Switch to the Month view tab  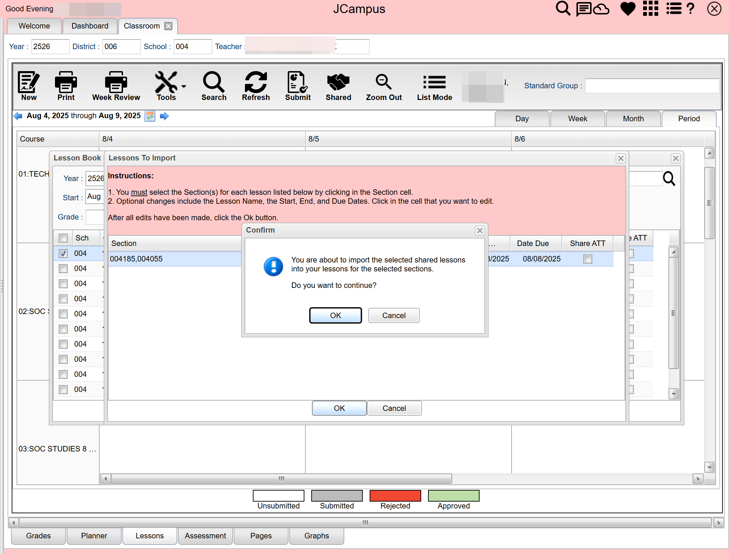click(633, 119)
